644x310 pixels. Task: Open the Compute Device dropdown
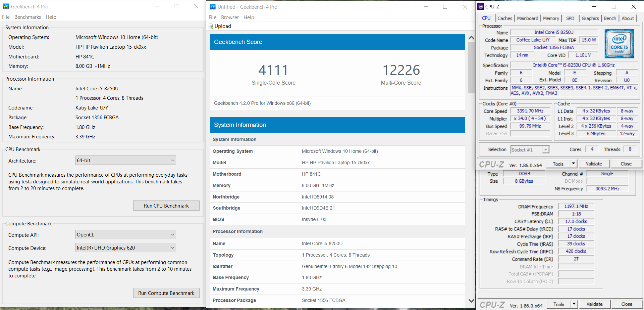[126, 248]
